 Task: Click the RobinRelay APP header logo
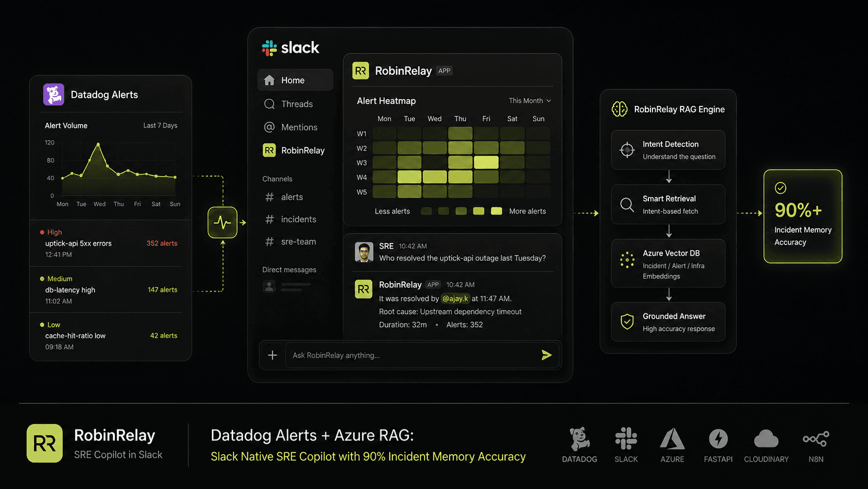pos(361,71)
